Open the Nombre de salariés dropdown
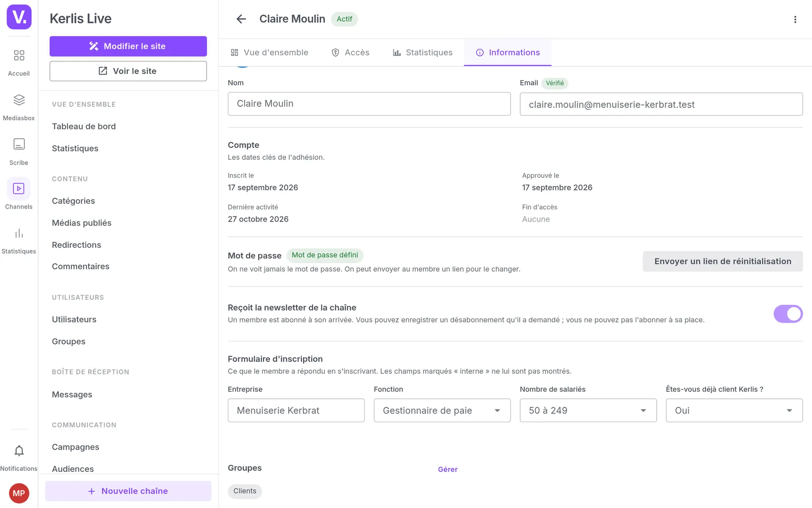 [588, 410]
